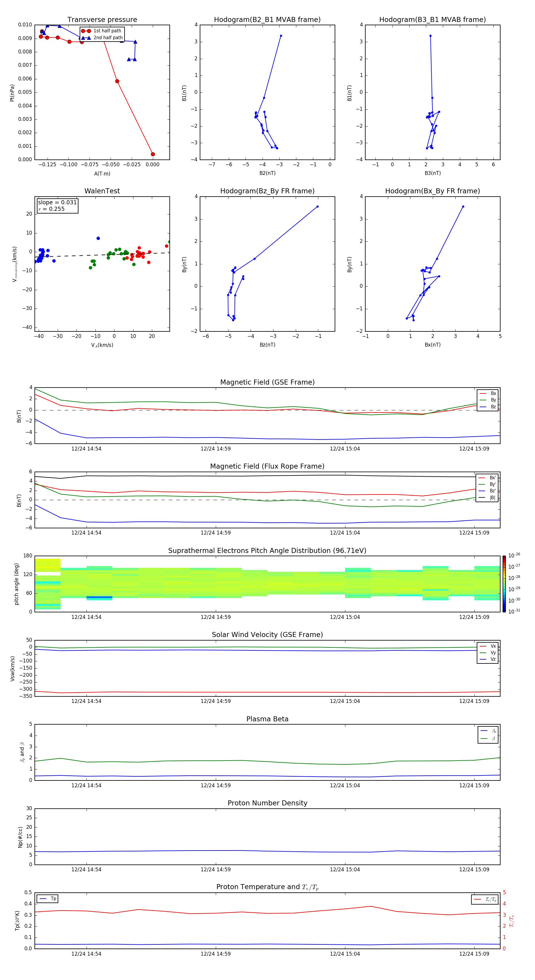Click the Hodogram(B3_B1 MVAB frame) title
This screenshot has width=535, height=980.
pyautogui.click(x=432, y=20)
